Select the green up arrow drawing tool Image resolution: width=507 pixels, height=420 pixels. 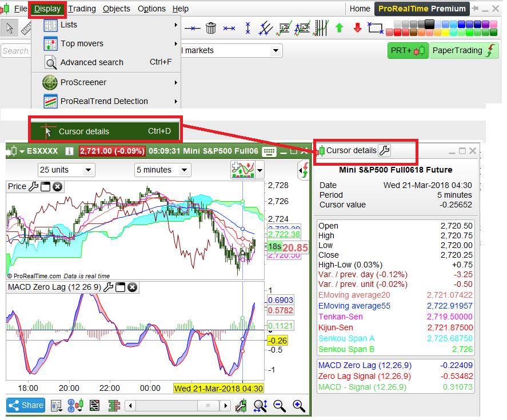point(339,28)
